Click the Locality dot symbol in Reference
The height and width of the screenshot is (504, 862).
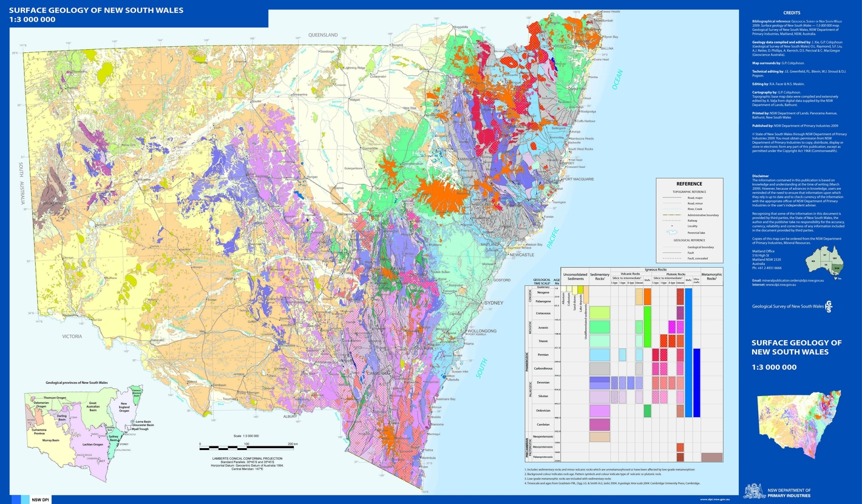[671, 225]
